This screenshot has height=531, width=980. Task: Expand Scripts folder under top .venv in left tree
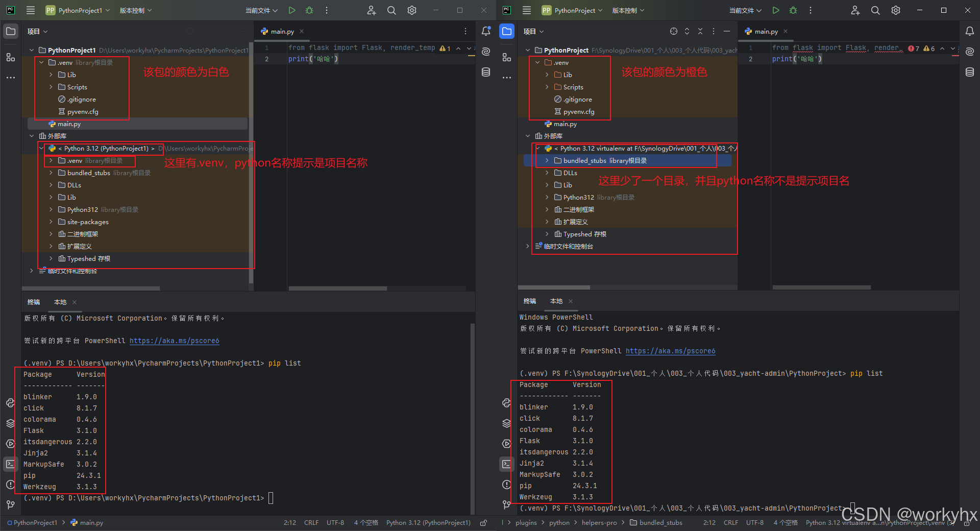[x=51, y=87]
